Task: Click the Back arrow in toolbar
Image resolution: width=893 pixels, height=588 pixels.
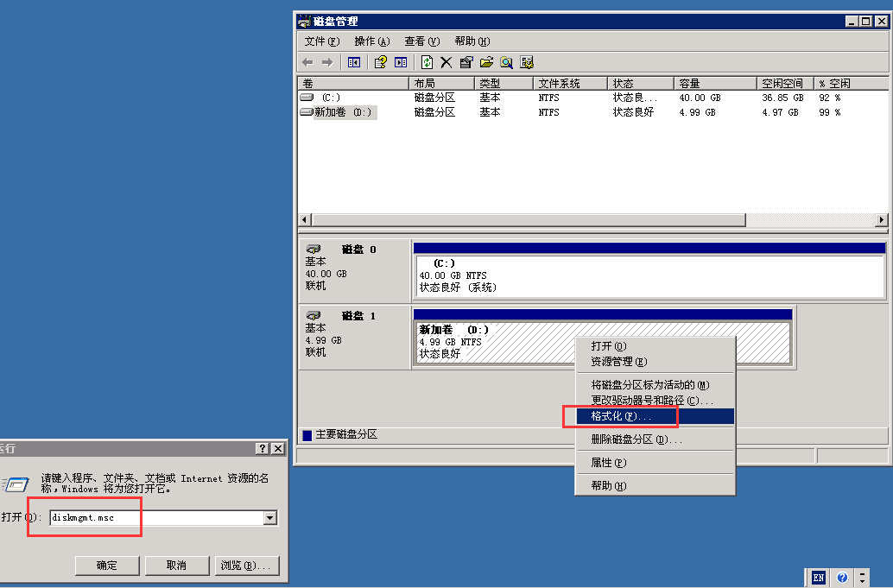Action: pos(307,62)
